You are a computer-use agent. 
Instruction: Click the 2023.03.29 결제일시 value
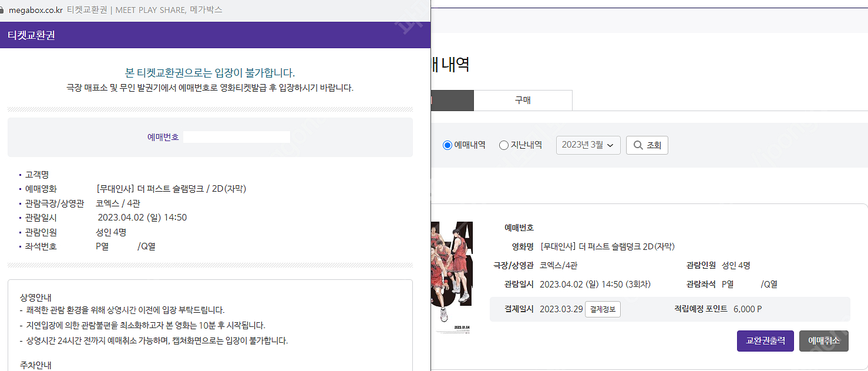(561, 309)
